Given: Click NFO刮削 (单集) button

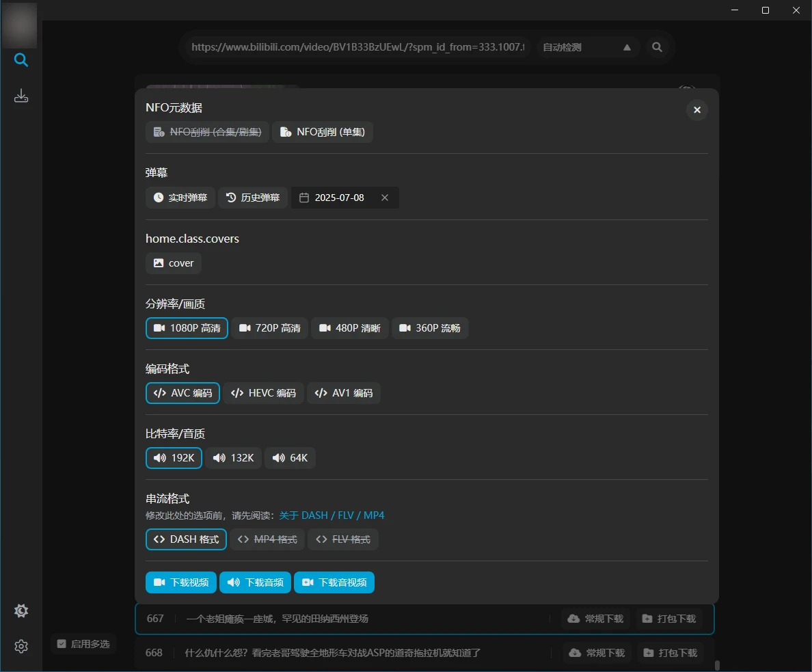Looking at the screenshot, I should pyautogui.click(x=323, y=132).
